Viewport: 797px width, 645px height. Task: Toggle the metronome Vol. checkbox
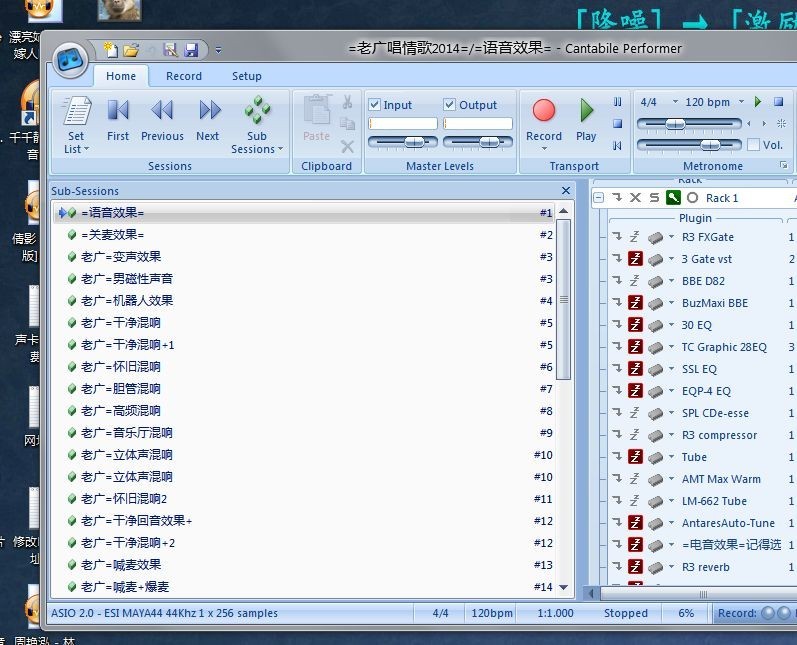pyautogui.click(x=753, y=145)
